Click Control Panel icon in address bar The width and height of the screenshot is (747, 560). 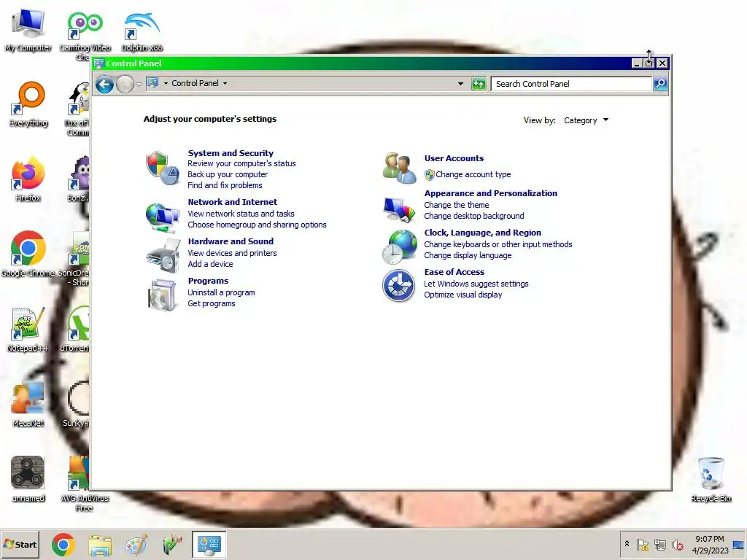[152, 83]
